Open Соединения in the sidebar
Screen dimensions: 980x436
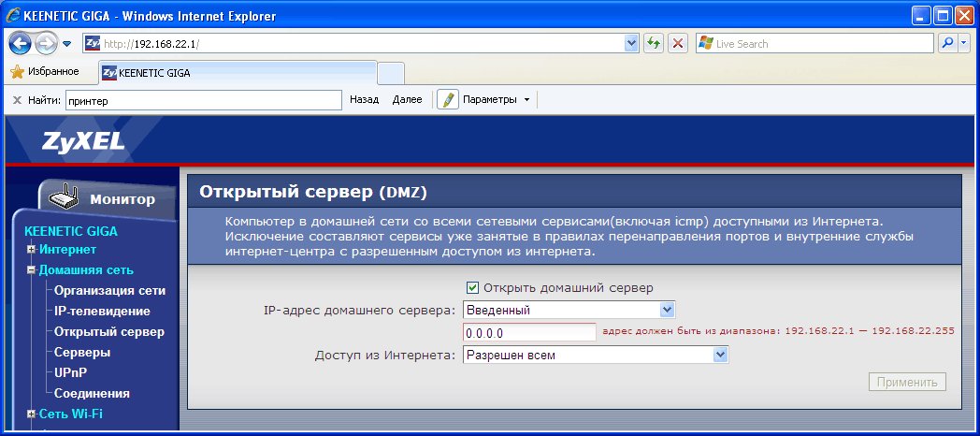click(x=92, y=394)
